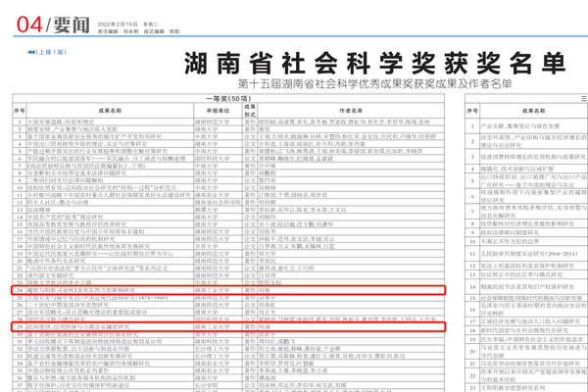
Task: Click highlighted row 24 '魔杖与阴影' title
Action: 80,290
